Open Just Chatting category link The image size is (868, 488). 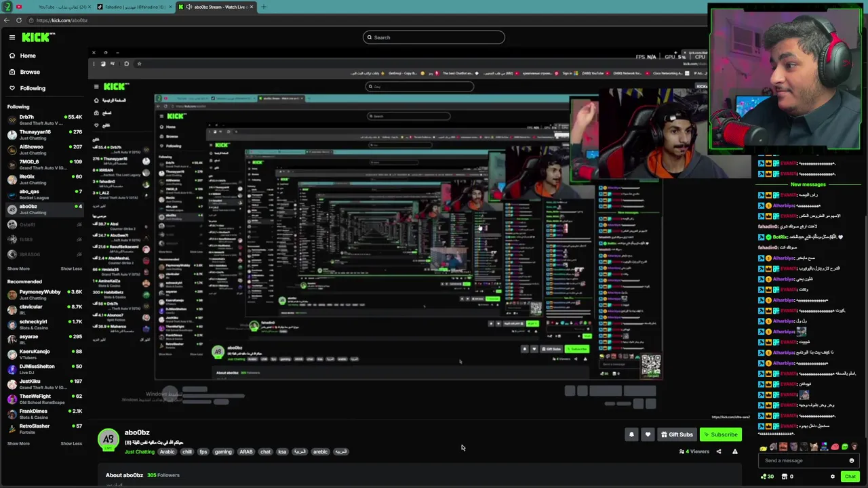click(140, 451)
